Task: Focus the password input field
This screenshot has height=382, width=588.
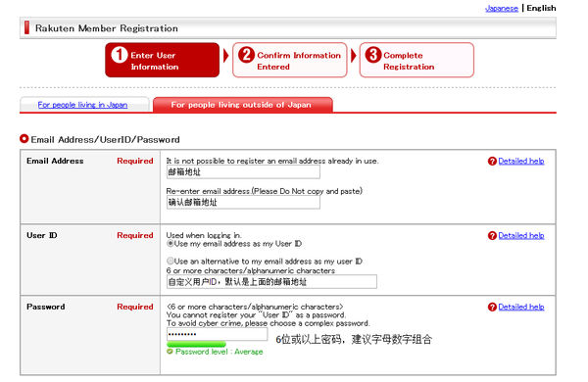Action: point(218,334)
